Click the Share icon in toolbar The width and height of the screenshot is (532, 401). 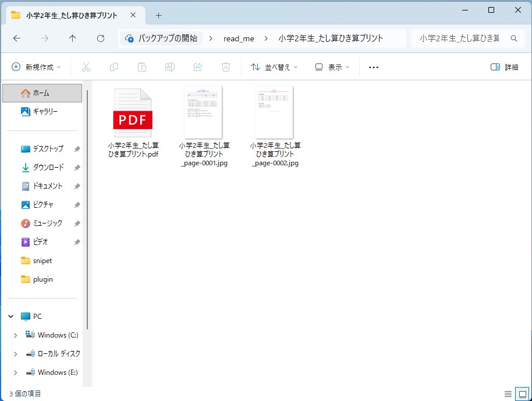198,67
